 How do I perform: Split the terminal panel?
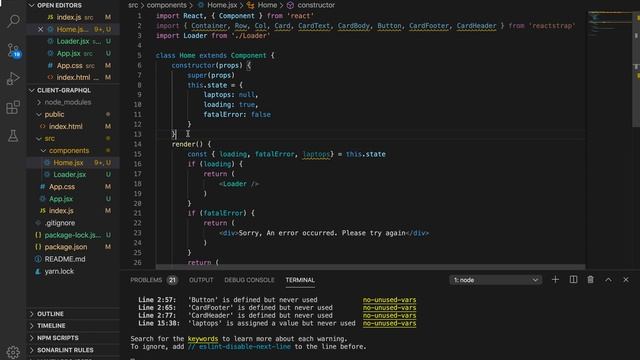tap(573, 280)
